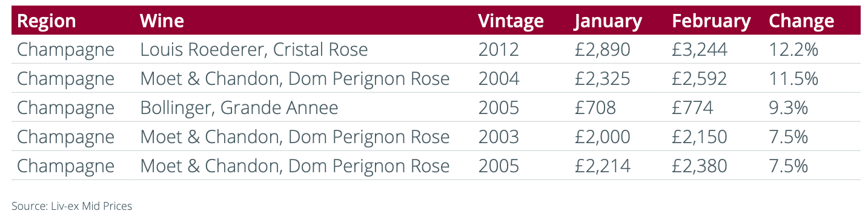Select Bollinger, Grande Annee wine name

(x=239, y=108)
